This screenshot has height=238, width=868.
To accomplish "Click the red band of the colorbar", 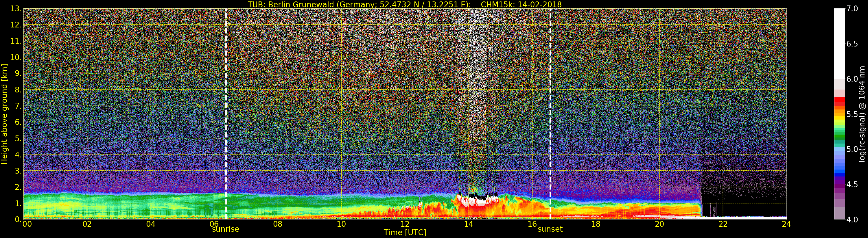I will click(839, 101).
